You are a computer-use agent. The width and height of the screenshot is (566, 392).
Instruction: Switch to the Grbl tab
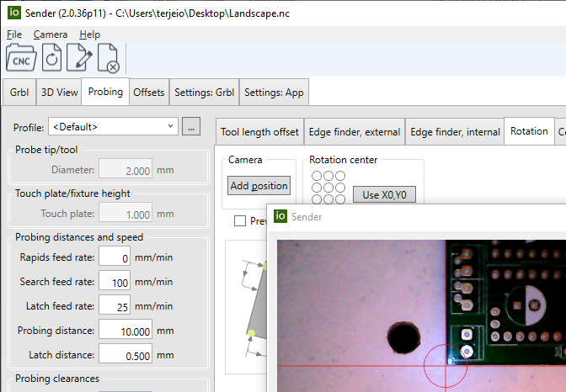[19, 93]
